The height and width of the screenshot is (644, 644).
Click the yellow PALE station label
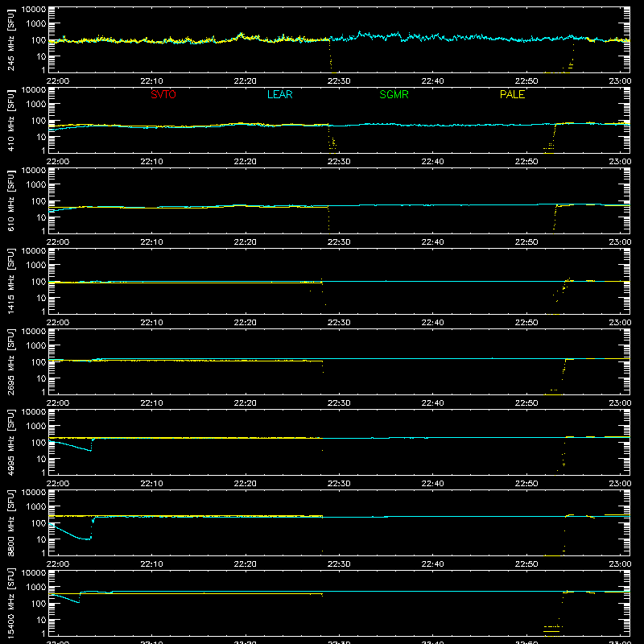[x=512, y=94]
